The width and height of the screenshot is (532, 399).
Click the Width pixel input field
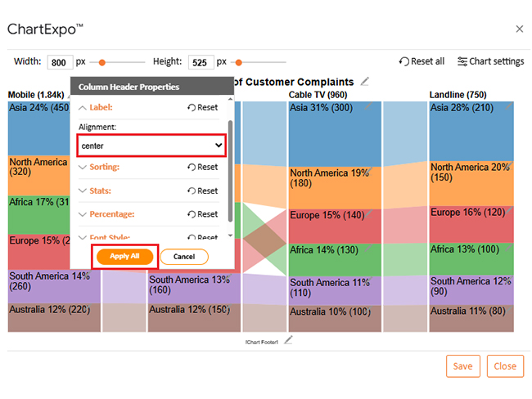coord(59,62)
